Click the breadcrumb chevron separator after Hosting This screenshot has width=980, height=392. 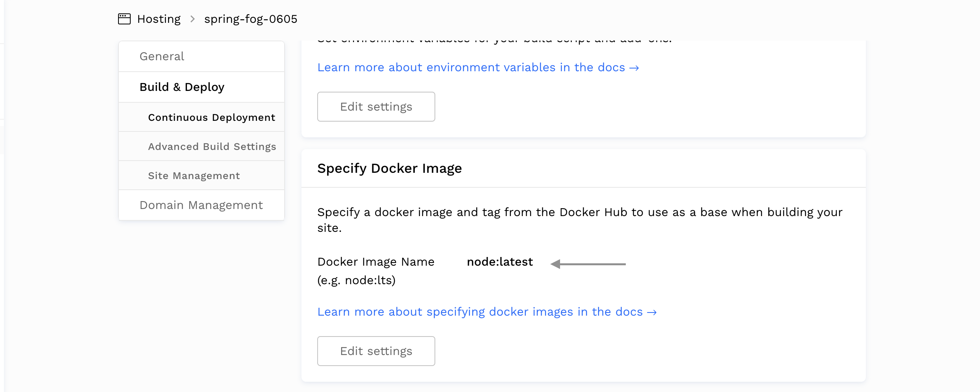click(x=192, y=19)
